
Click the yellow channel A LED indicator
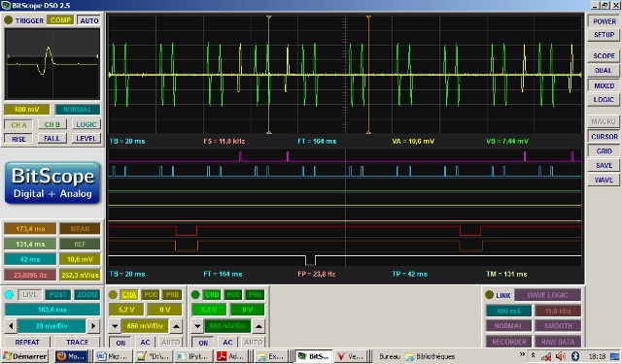pyautogui.click(x=113, y=295)
